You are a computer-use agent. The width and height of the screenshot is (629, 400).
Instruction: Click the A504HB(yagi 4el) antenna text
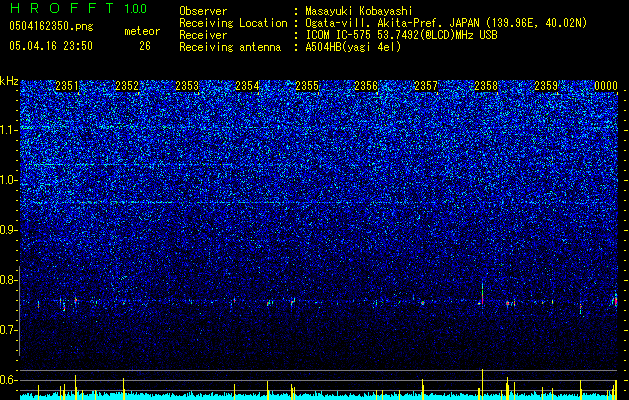tap(353, 47)
